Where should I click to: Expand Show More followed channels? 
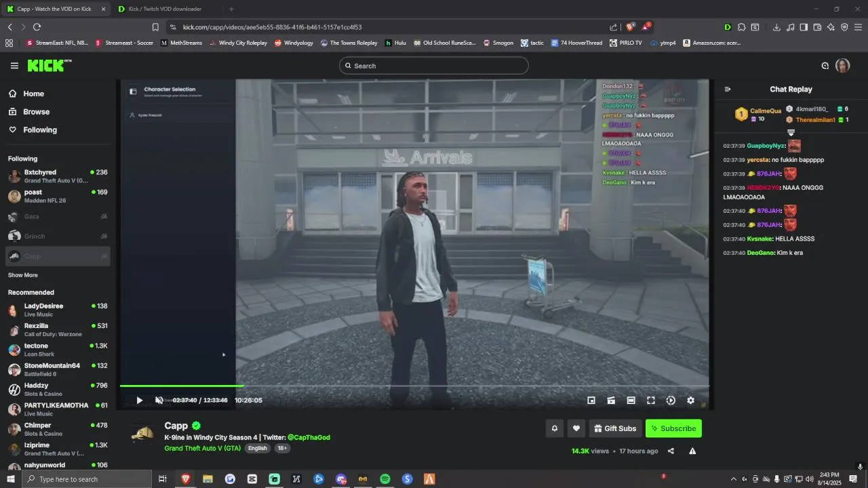[23, 275]
